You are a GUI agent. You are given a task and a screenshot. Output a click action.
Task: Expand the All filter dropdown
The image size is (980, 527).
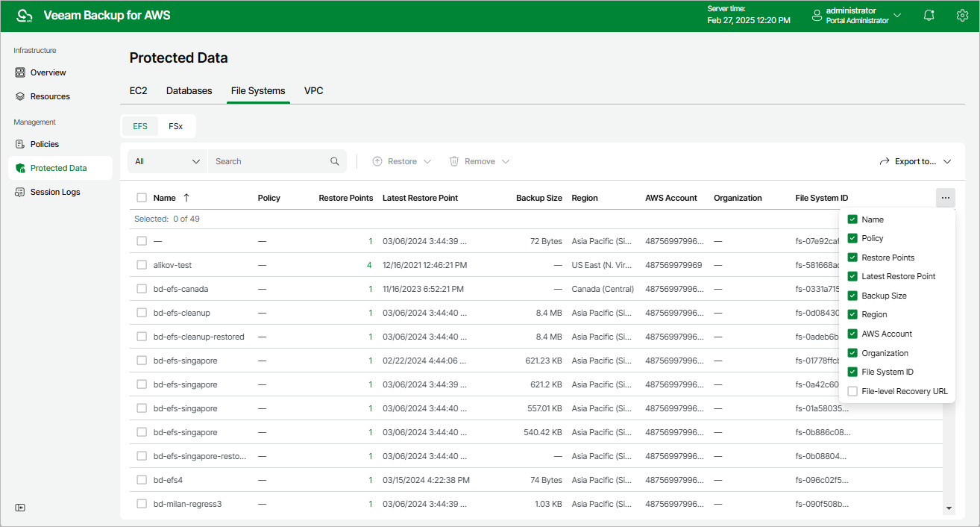point(168,161)
